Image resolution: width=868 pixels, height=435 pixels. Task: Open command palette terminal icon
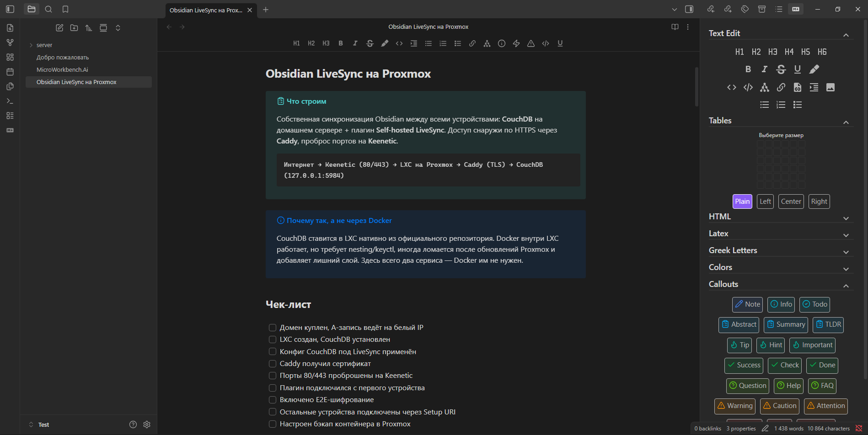click(x=10, y=101)
